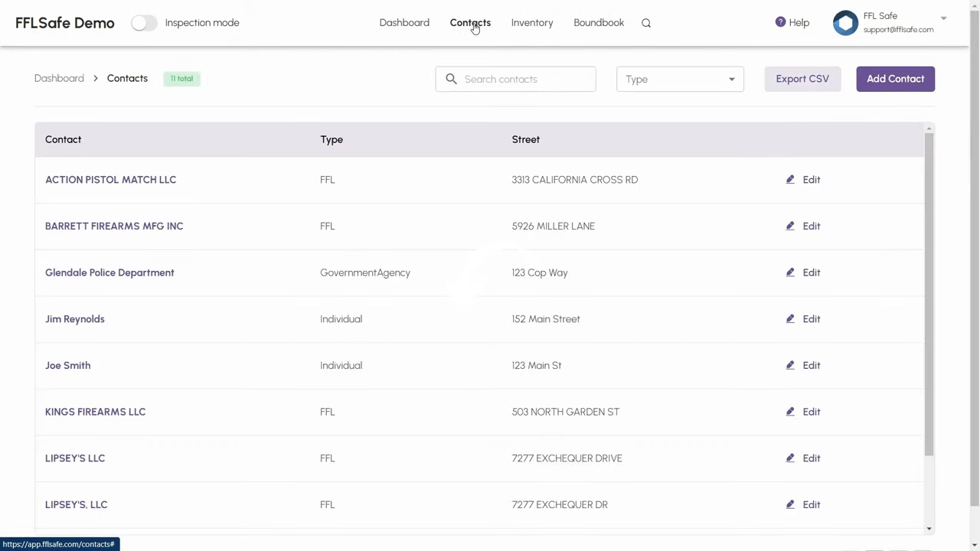The height and width of the screenshot is (551, 980).
Task: Open the Boundbook section
Action: pyautogui.click(x=599, y=22)
